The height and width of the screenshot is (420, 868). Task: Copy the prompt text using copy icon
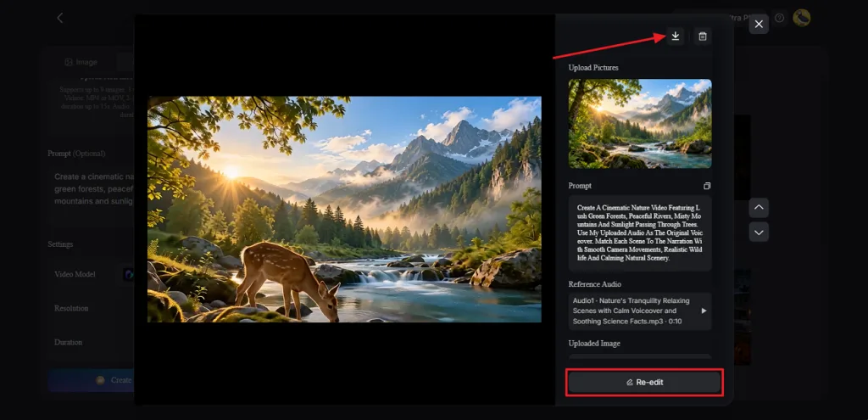(707, 186)
